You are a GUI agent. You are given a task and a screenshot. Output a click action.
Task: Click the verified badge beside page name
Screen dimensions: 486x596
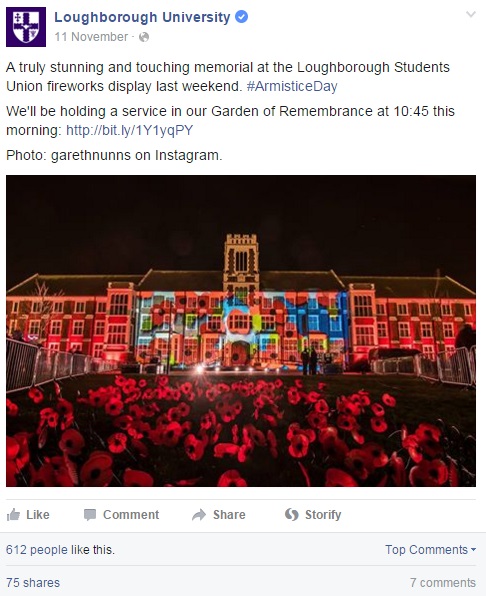[x=242, y=17]
